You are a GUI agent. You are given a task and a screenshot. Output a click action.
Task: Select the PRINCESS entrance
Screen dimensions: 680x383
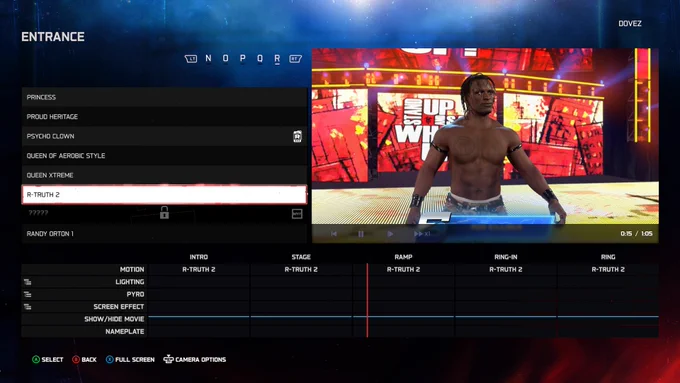pos(164,97)
